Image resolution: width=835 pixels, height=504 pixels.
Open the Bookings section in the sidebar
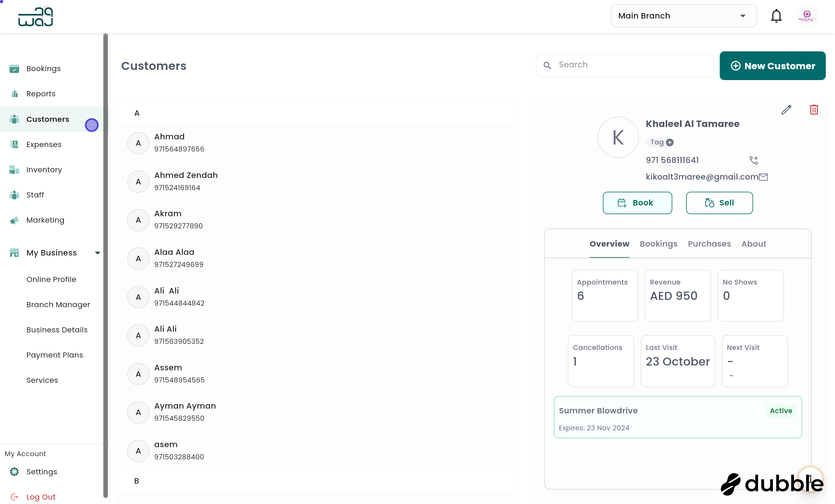click(43, 69)
